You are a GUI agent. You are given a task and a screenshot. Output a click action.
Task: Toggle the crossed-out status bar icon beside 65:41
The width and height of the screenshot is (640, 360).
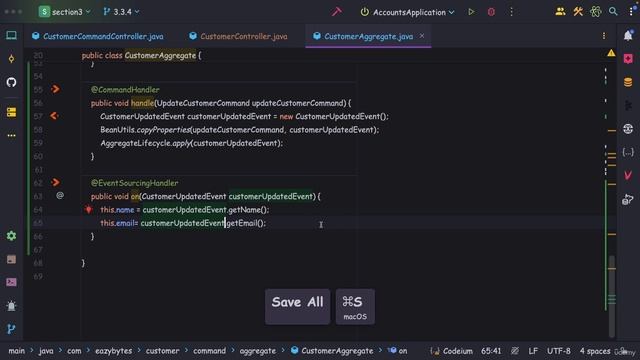pyautogui.click(x=515, y=351)
